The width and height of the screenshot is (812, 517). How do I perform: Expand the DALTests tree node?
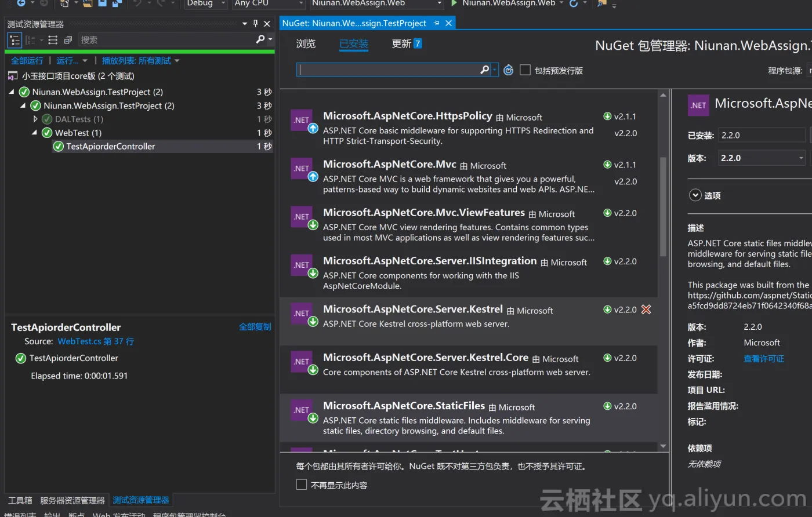[x=34, y=119]
